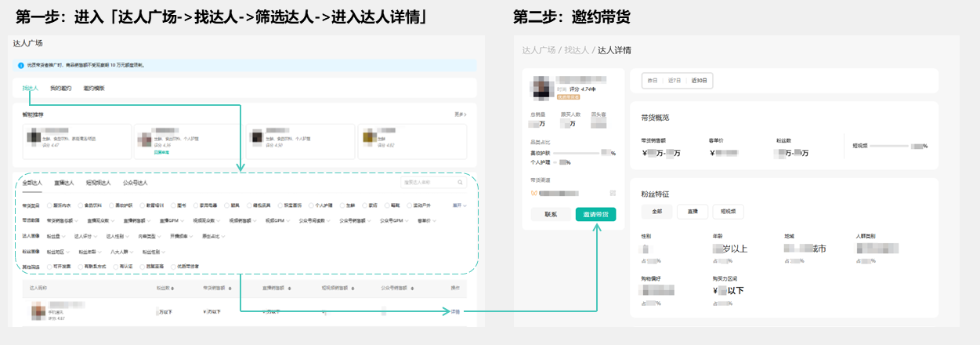Open the first recommended talent card avatar

tap(33, 138)
